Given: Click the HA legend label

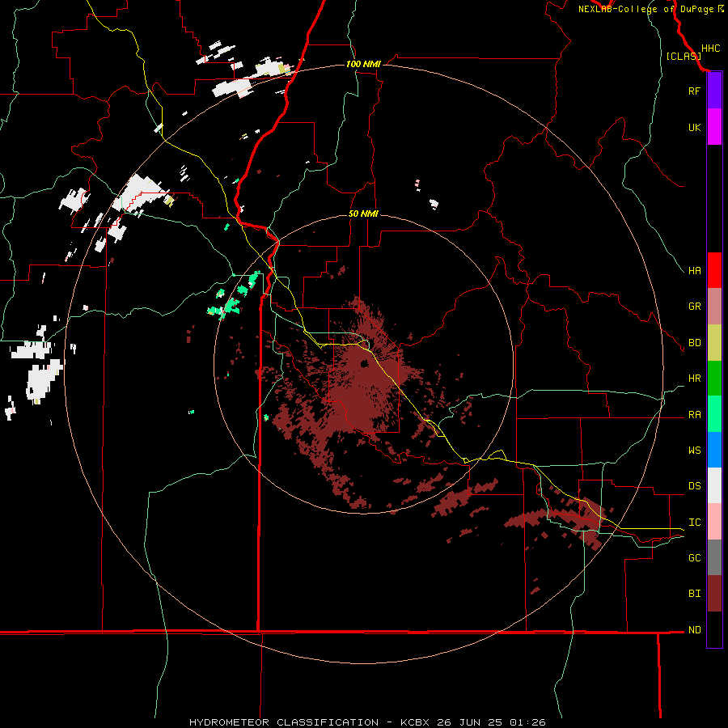Looking at the screenshot, I should pyautogui.click(x=694, y=271).
